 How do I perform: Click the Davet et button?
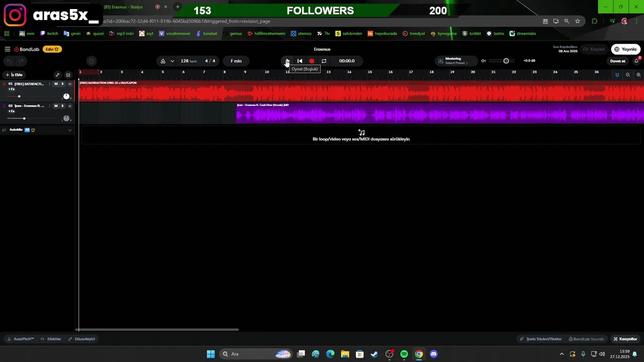click(618, 61)
